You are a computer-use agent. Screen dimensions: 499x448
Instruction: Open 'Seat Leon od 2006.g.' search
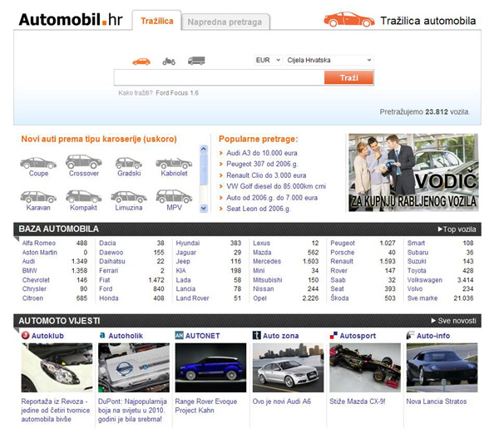point(258,209)
